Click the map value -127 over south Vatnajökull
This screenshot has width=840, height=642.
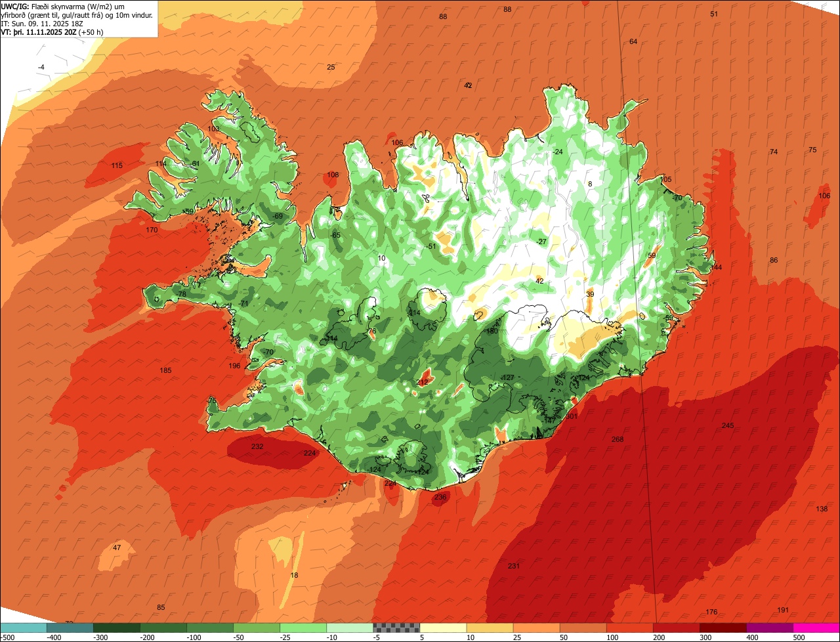coord(507,377)
